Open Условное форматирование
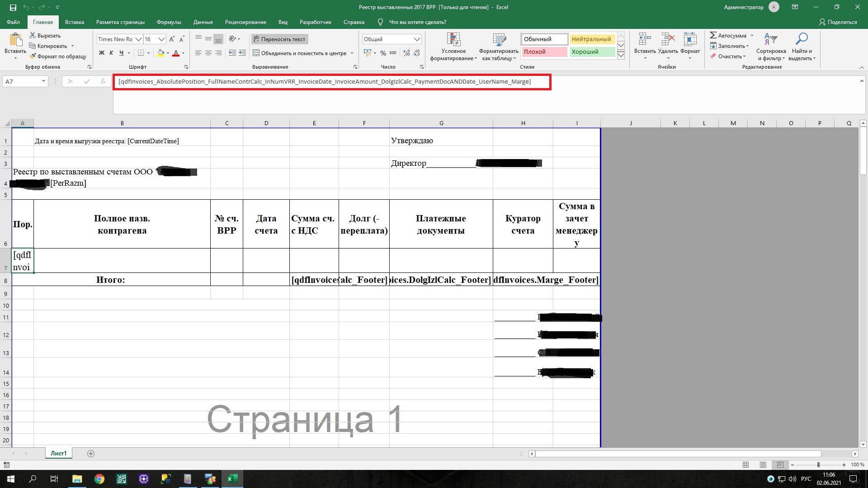 453,47
